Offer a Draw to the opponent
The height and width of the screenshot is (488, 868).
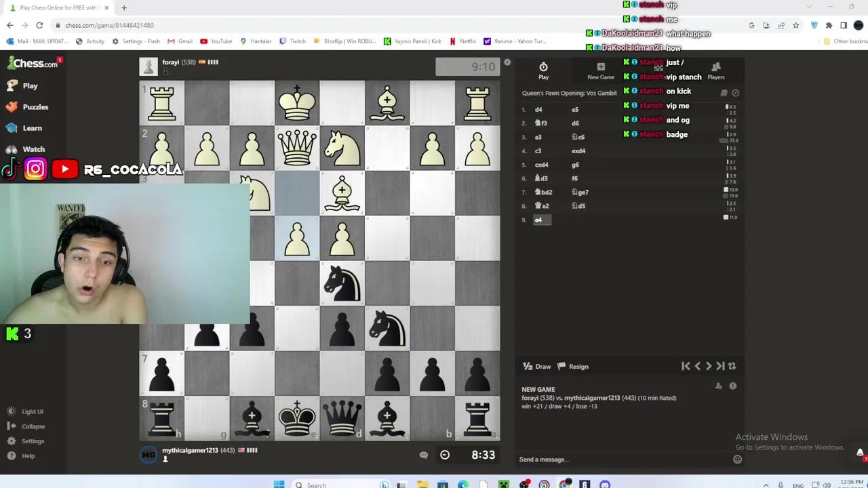coord(536,366)
